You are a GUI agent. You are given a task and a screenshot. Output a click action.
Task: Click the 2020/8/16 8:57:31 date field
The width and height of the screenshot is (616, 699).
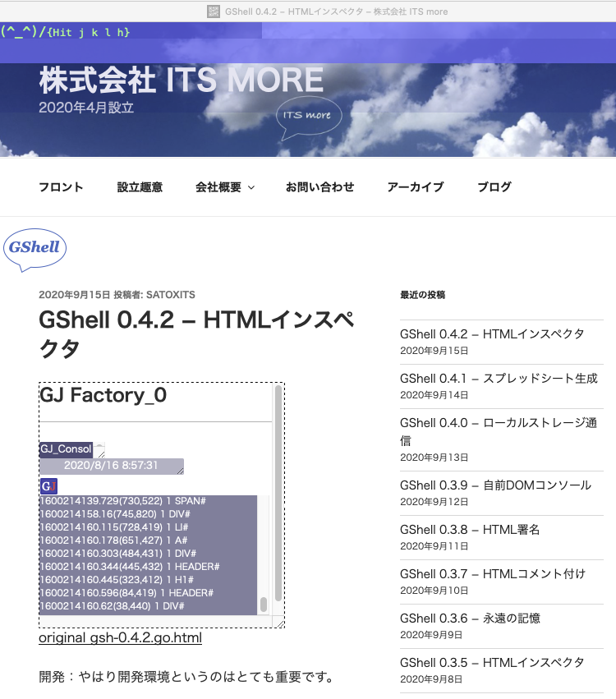pyautogui.click(x=110, y=466)
